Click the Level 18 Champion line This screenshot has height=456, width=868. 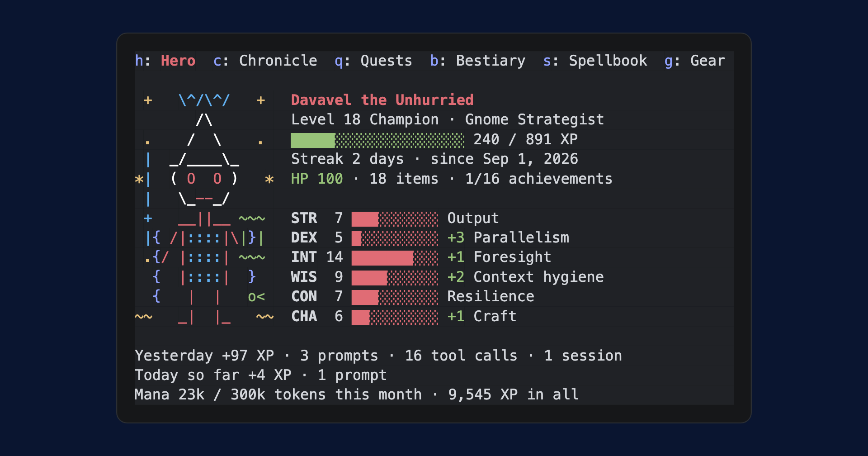tap(448, 119)
